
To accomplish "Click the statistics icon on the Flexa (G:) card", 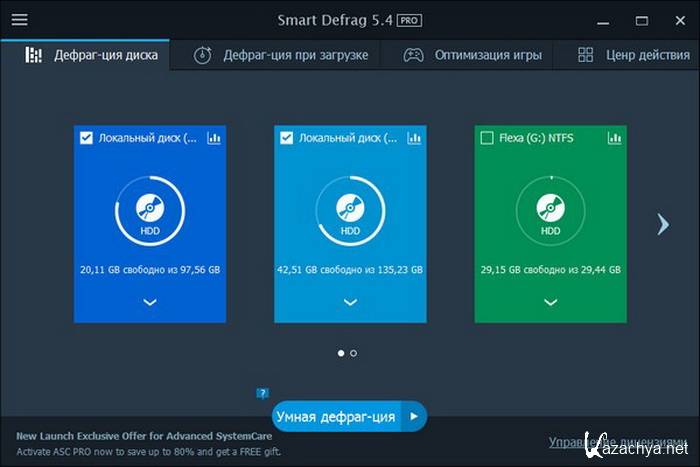I will coord(614,138).
